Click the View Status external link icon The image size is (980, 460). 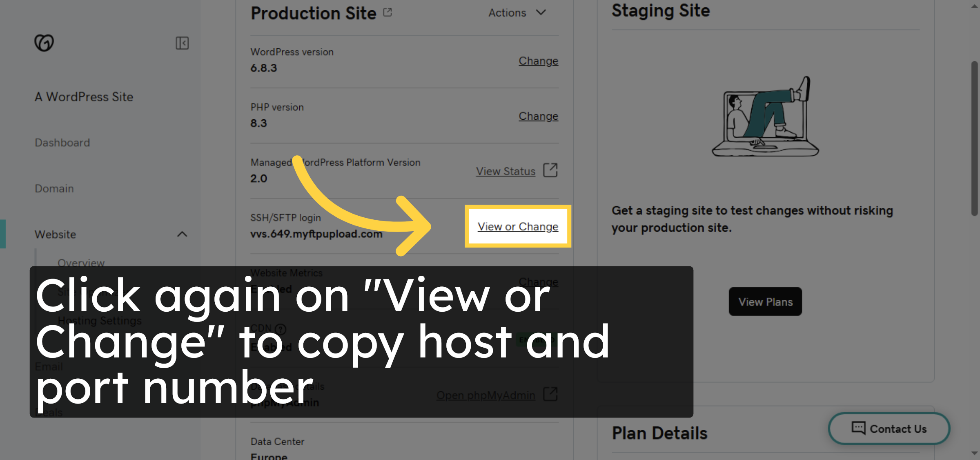(550, 170)
